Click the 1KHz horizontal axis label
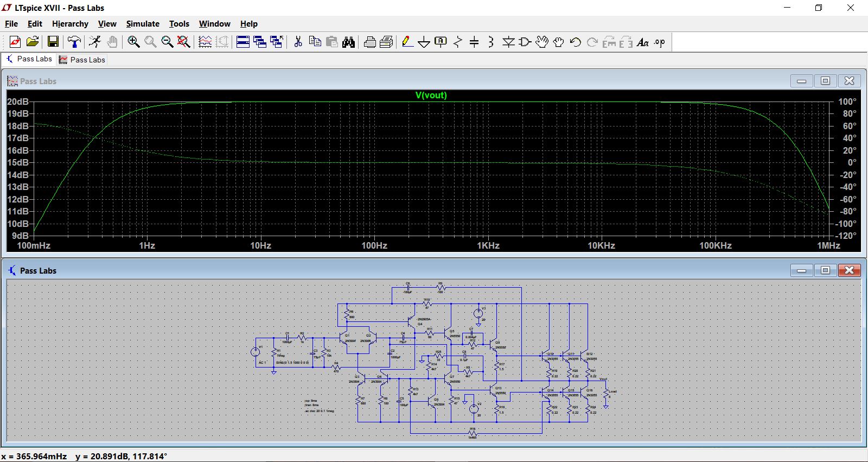This screenshot has height=462, width=868. (x=488, y=245)
